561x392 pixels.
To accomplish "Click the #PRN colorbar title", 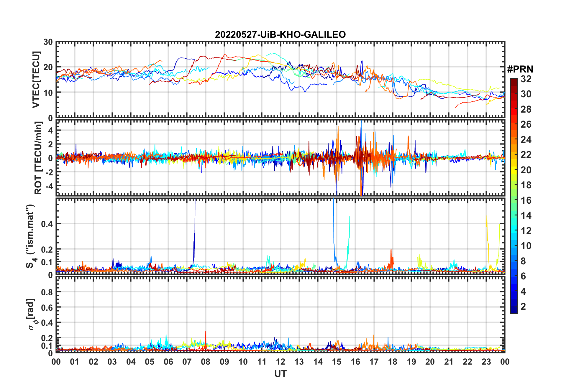I will (520, 69).
